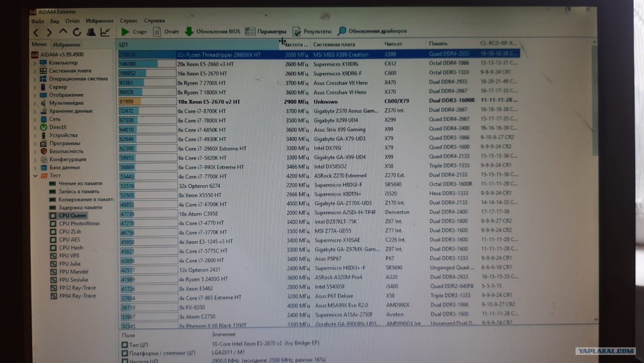The width and height of the screenshot is (644, 363).
Task: Select the FPU Mandel test icon
Action: point(53,272)
